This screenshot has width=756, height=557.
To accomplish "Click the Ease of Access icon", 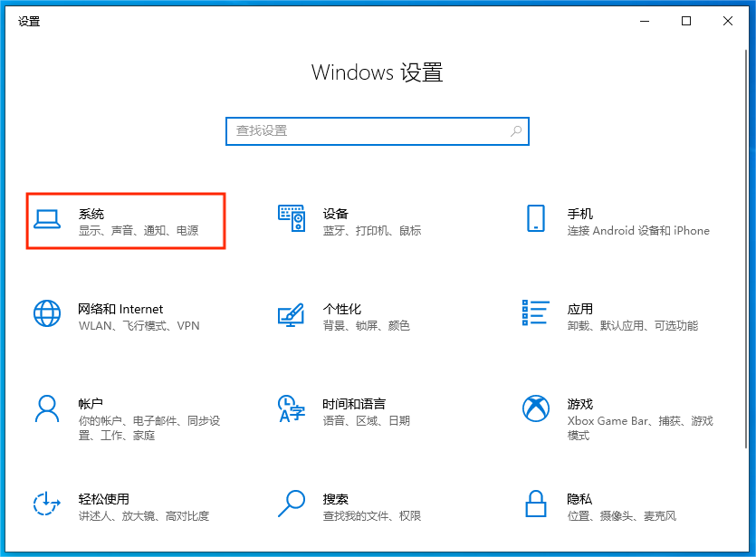I will (x=47, y=504).
